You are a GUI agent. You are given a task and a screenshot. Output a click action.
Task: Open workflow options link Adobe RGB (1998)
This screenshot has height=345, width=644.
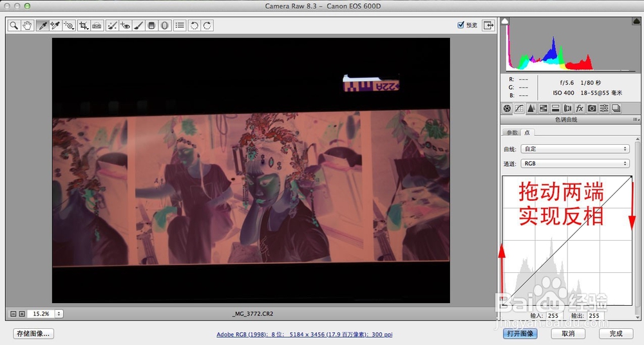pyautogui.click(x=305, y=334)
